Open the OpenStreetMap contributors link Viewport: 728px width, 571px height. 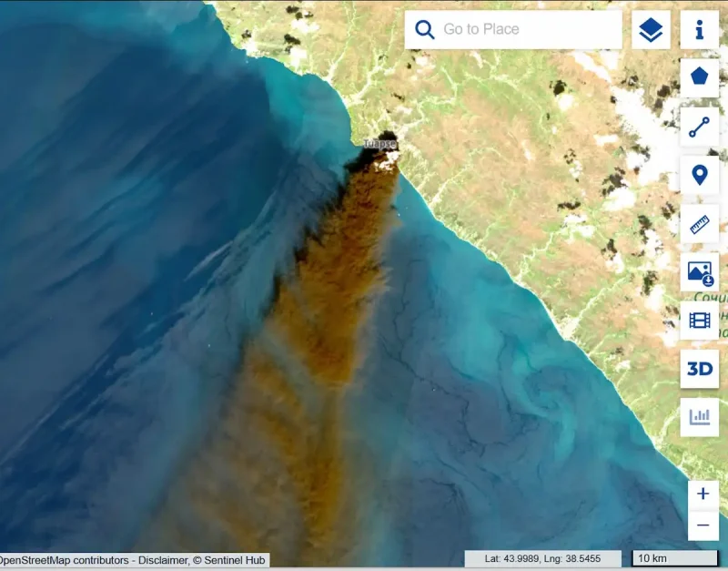click(x=64, y=560)
